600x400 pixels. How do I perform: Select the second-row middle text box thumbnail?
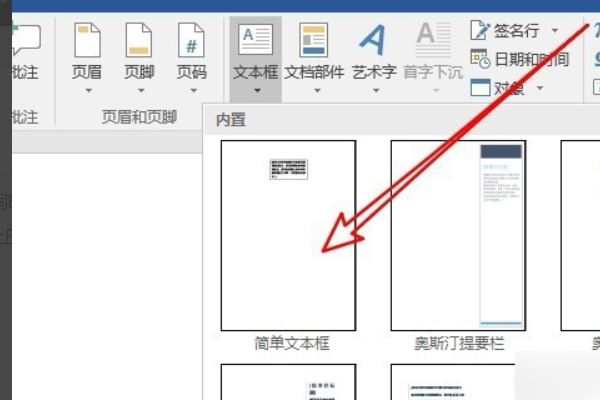(x=453, y=382)
